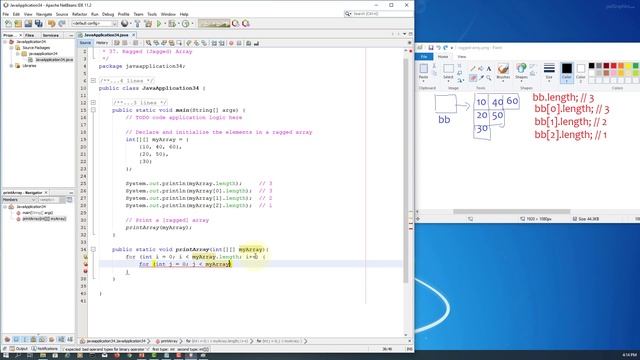The image size is (640, 360).
Task: Click the New Project icon in NetBeans toolbar
Action: tap(18, 24)
